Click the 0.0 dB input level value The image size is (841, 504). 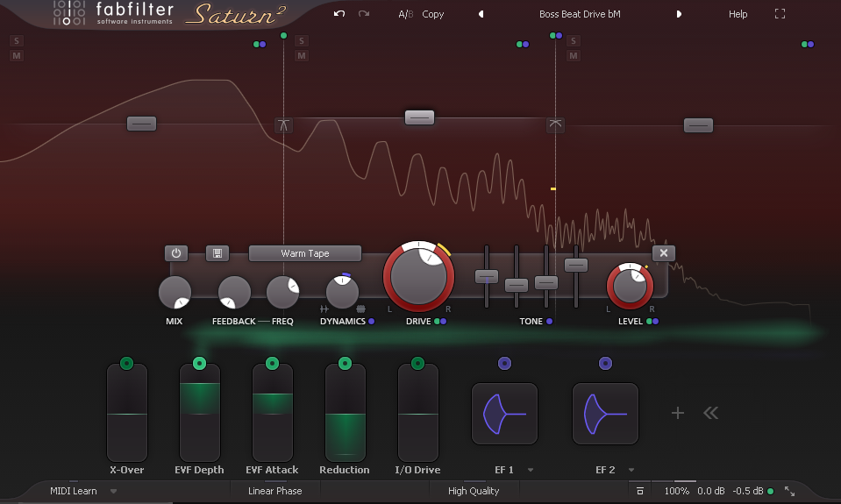coord(711,491)
